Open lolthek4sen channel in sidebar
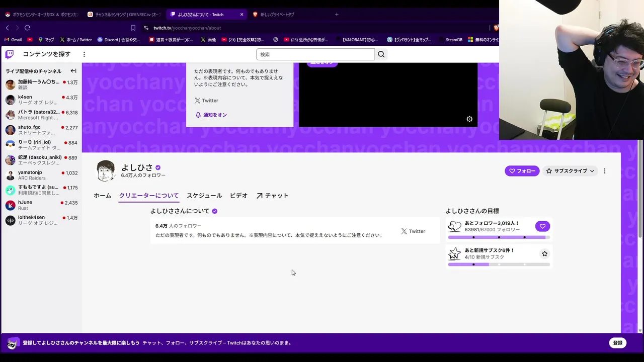The height and width of the screenshot is (362, 644). [x=41, y=220]
